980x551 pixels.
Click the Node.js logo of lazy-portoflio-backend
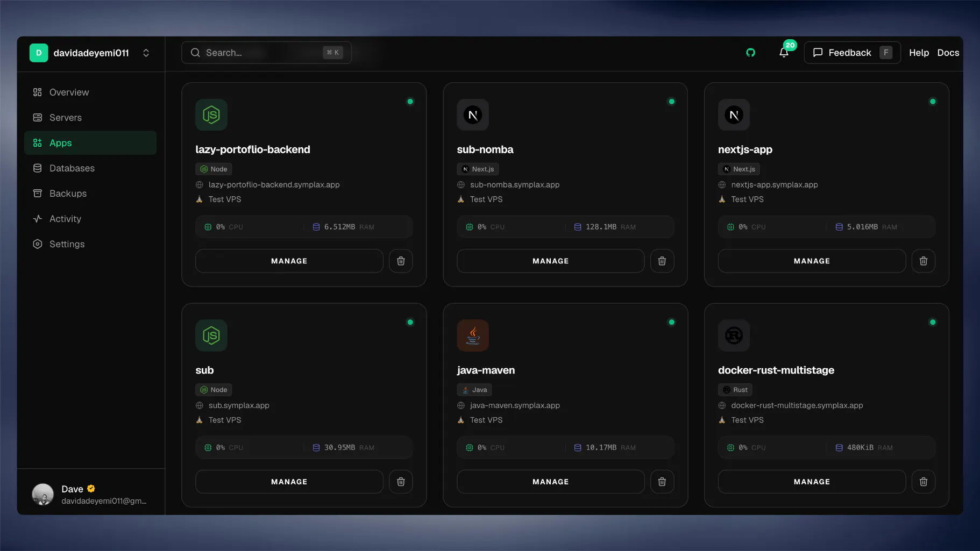tap(211, 115)
